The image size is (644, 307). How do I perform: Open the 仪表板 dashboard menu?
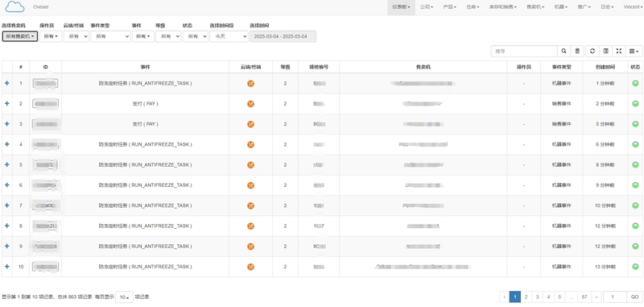pyautogui.click(x=401, y=7)
